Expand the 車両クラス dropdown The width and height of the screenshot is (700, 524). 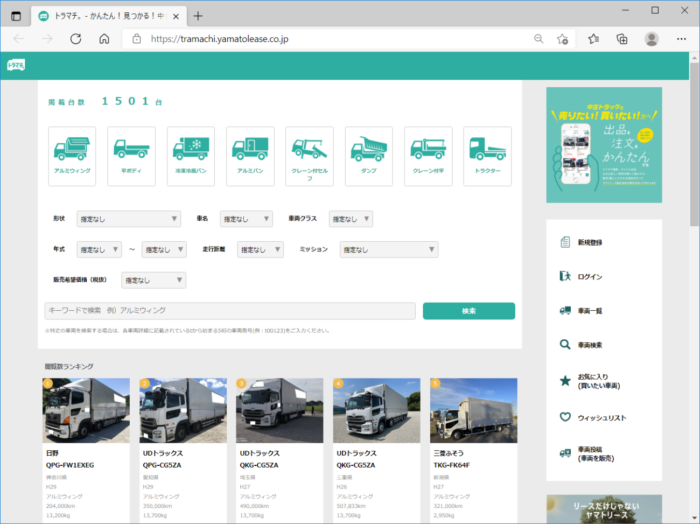pyautogui.click(x=351, y=219)
